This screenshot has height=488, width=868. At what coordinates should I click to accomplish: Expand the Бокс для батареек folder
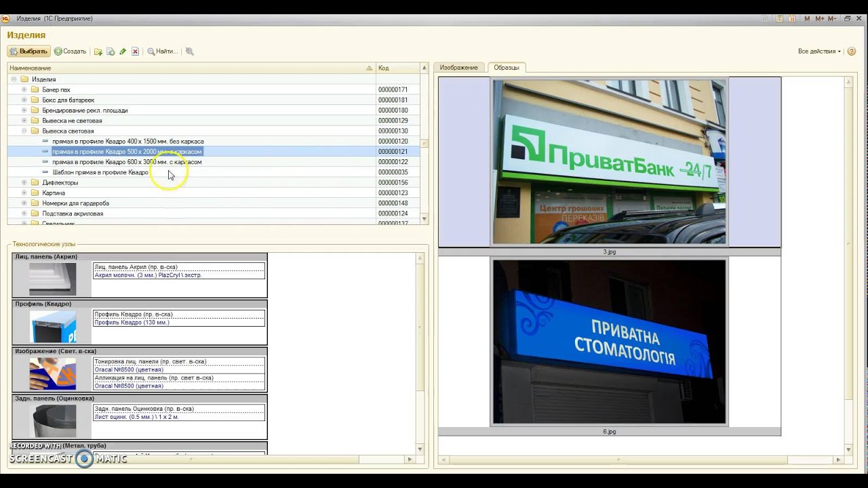24,100
